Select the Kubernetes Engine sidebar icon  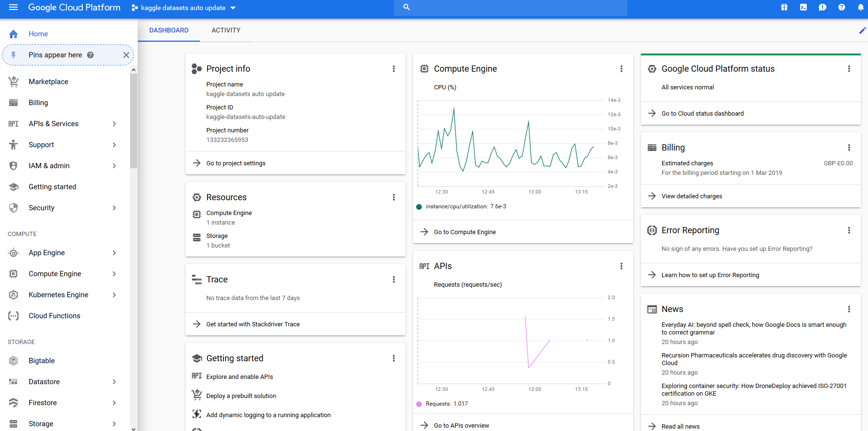pos(13,295)
